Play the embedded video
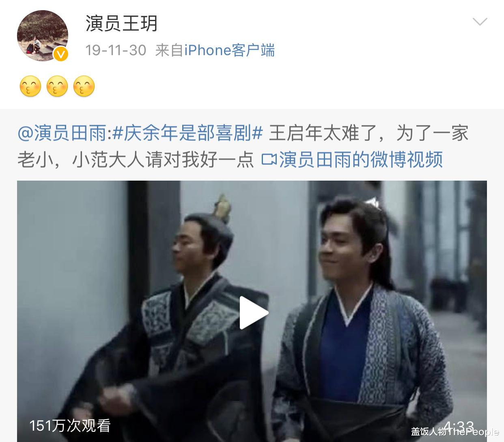 [253, 312]
